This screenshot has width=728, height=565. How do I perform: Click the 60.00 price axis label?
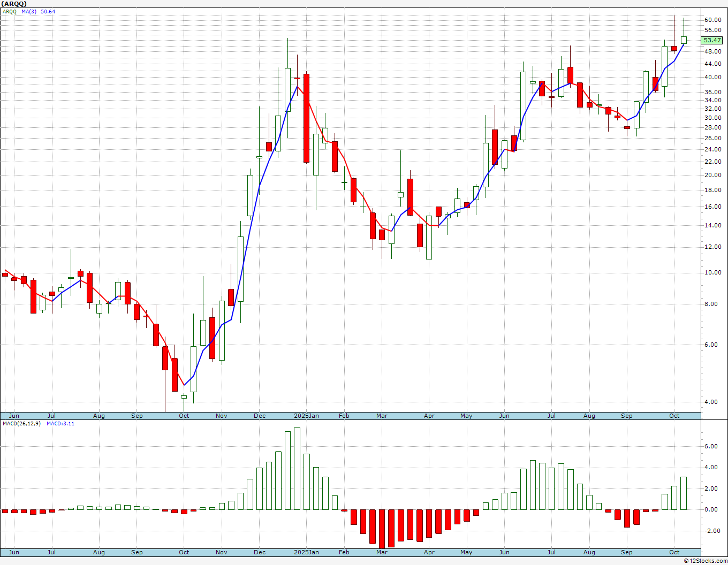click(x=712, y=20)
